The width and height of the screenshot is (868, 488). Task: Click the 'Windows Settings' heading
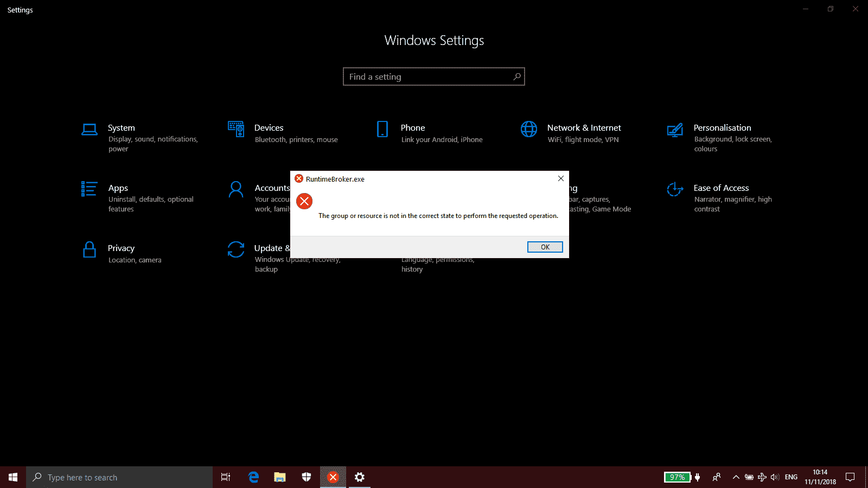(434, 41)
